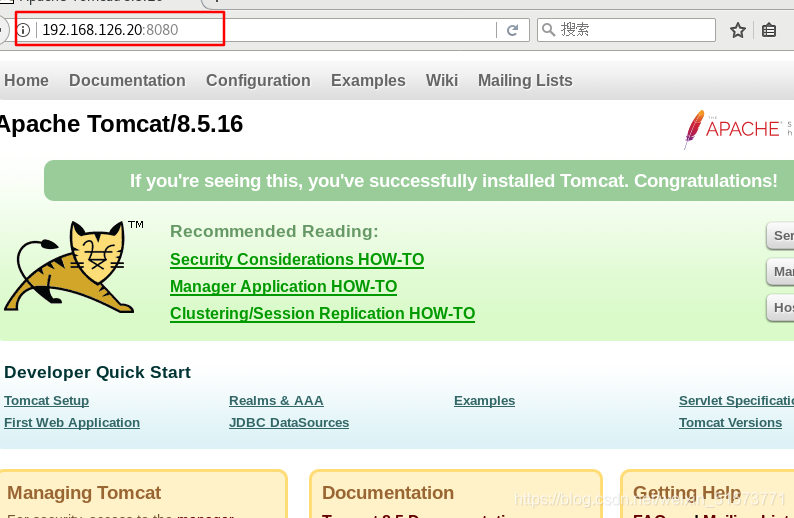This screenshot has height=518, width=794.
Task: Open Clustering/Session Replication HOW-TO link
Action: tap(323, 313)
